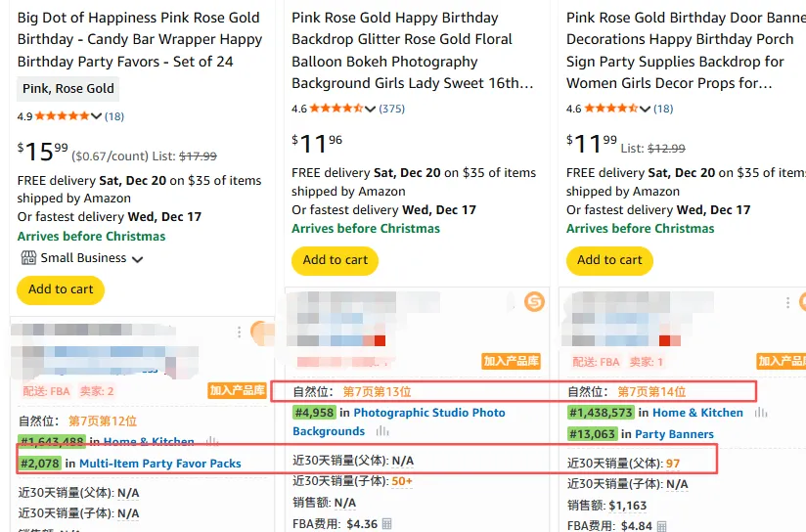Expand rating chevron for the 375-review backdrop
This screenshot has height=532, width=806.
(371, 109)
